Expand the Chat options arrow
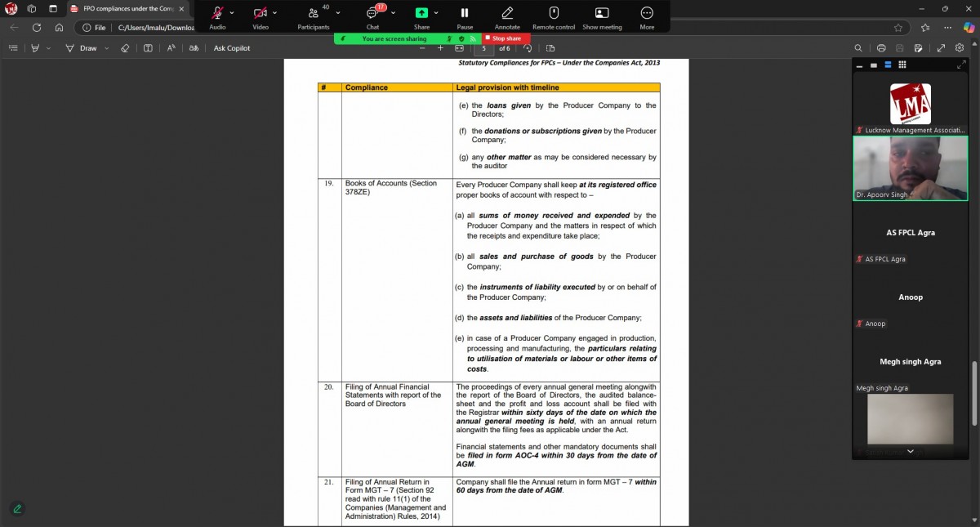This screenshot has height=527, width=980. [393, 13]
